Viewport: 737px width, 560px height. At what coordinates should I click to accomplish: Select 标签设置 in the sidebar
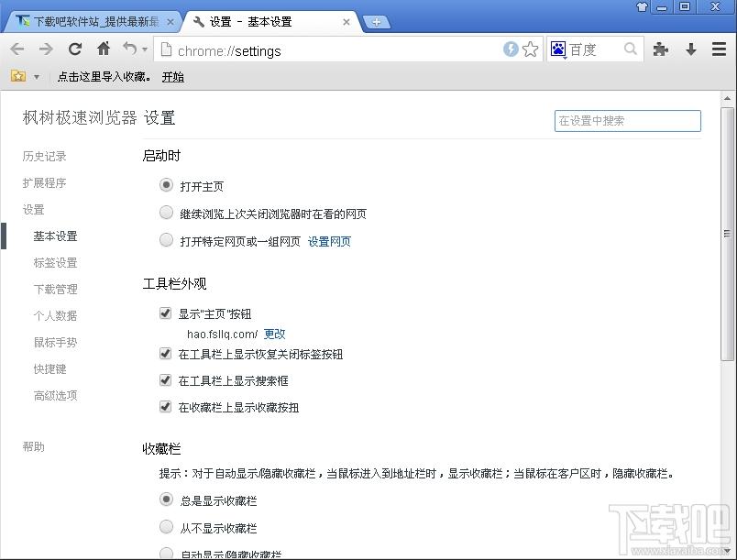[55, 263]
